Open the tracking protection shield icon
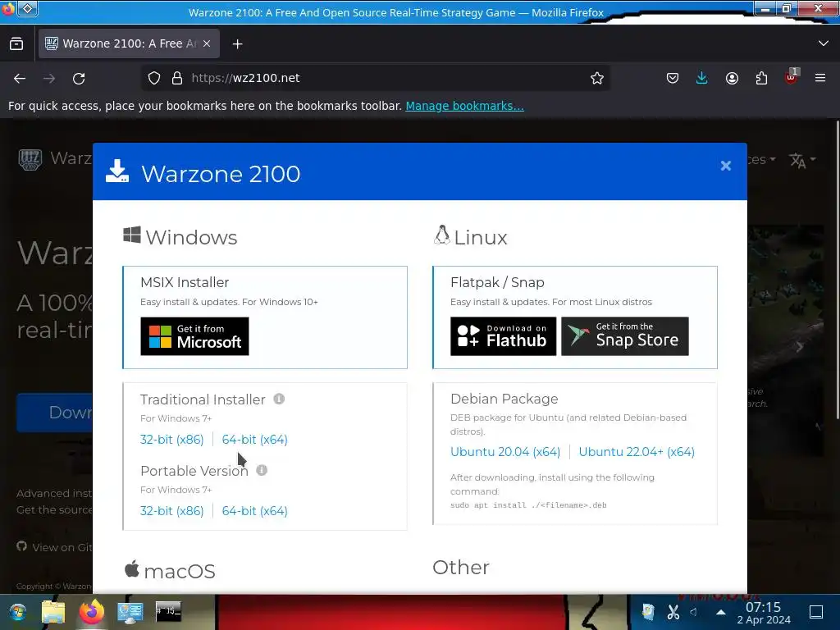The width and height of the screenshot is (840, 630). point(154,78)
